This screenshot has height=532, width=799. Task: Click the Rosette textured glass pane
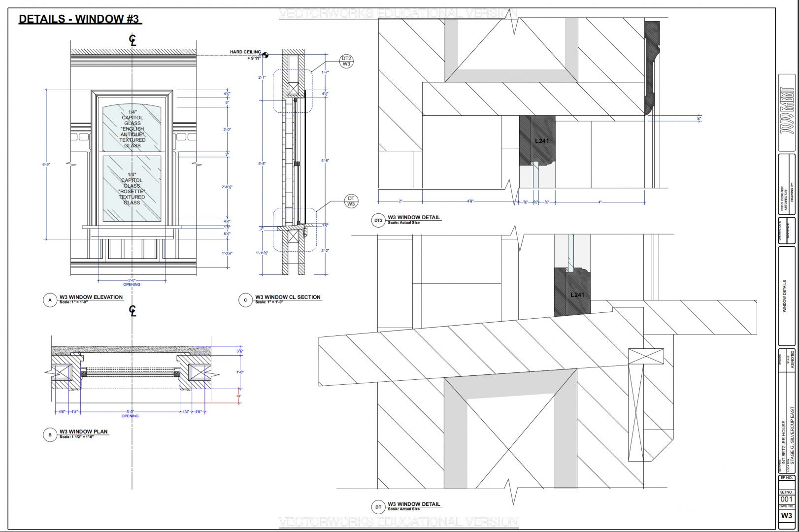132,188
